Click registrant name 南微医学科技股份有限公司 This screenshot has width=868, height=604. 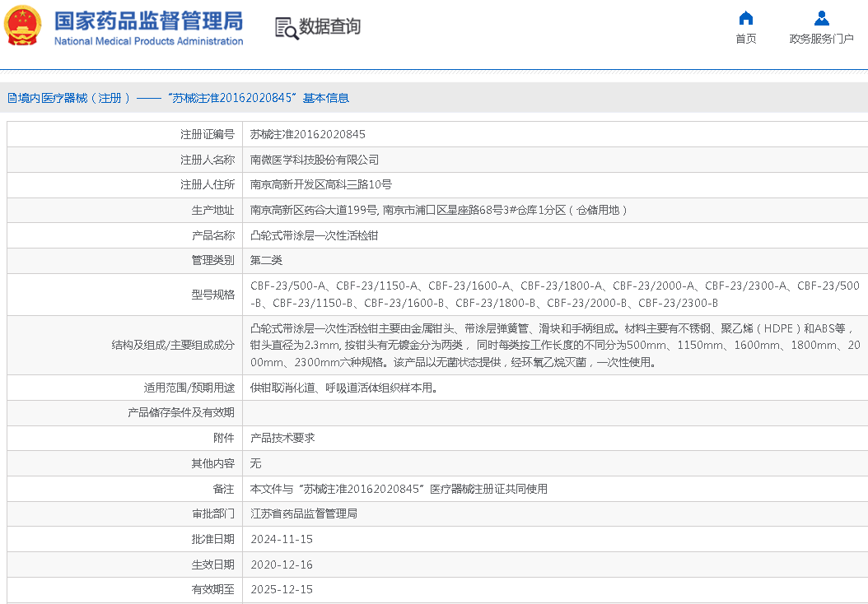pos(315,160)
